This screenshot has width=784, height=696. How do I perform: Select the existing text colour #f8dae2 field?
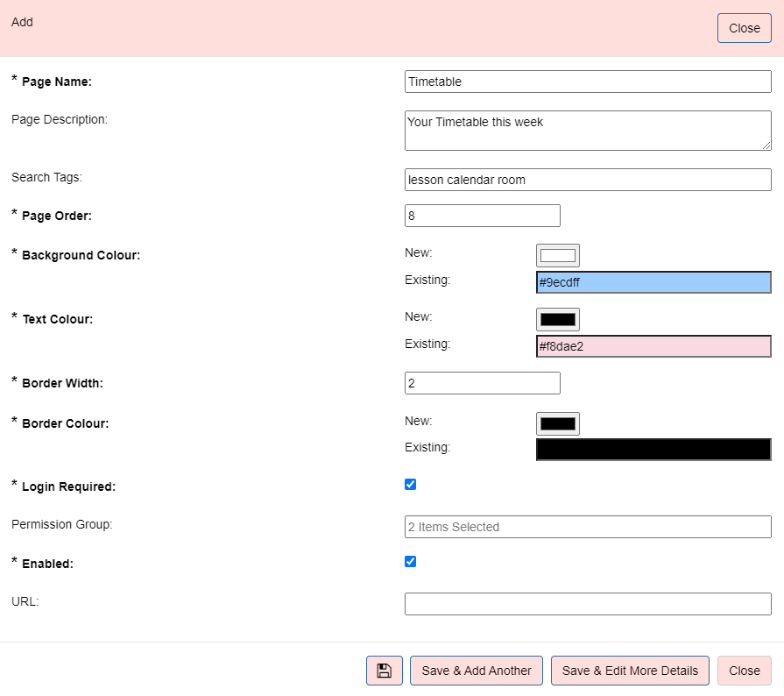pos(653,346)
